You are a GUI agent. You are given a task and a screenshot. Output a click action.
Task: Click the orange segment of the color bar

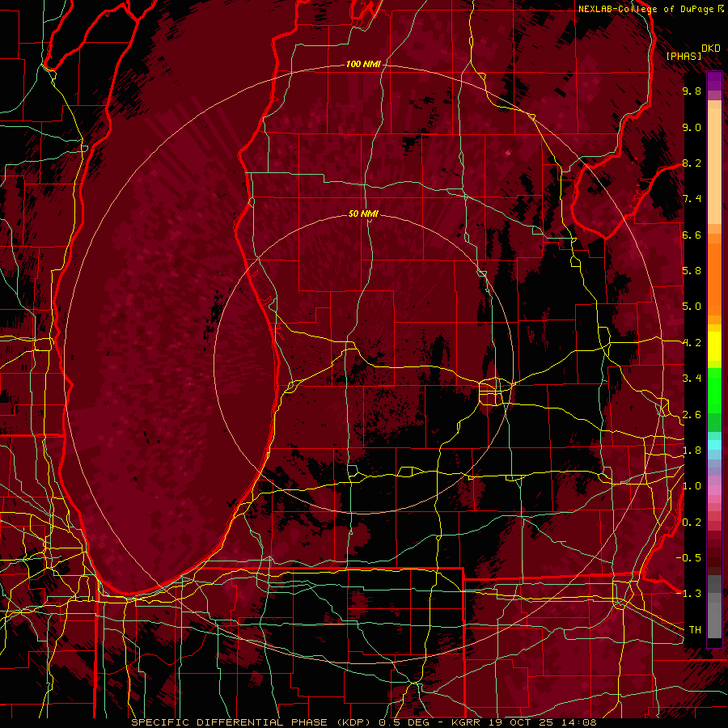714,278
